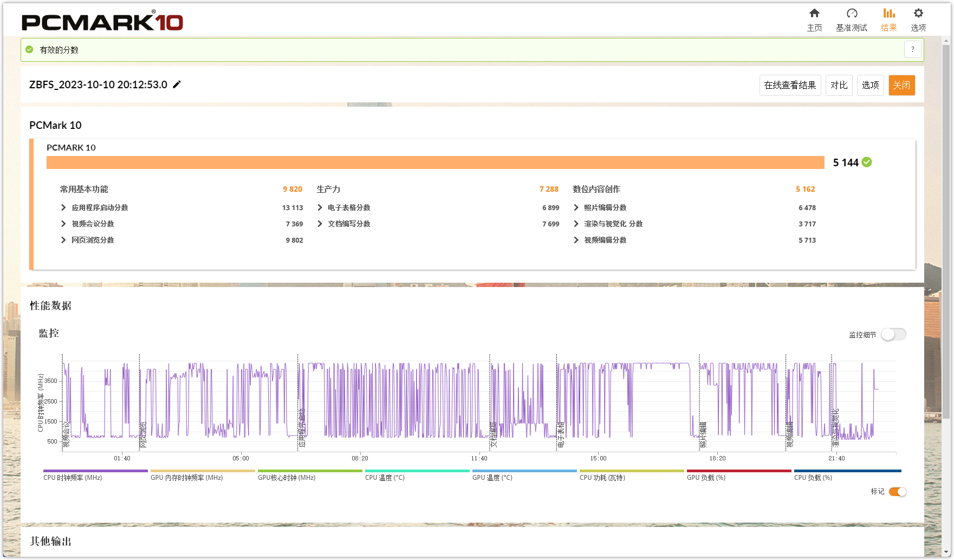Click View results online button (在线查看结果)
Image resolution: width=954 pixels, height=560 pixels.
click(x=790, y=85)
